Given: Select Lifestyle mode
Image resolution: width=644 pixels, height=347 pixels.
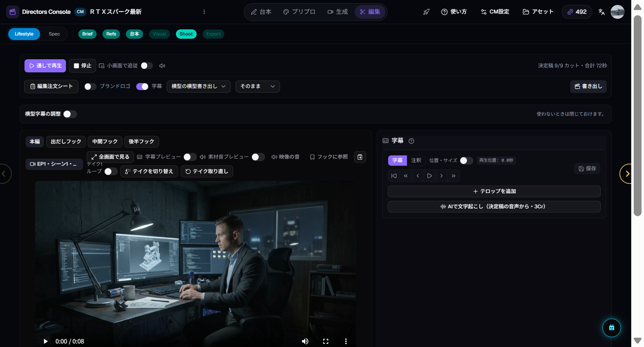Looking at the screenshot, I should pyautogui.click(x=24, y=34).
